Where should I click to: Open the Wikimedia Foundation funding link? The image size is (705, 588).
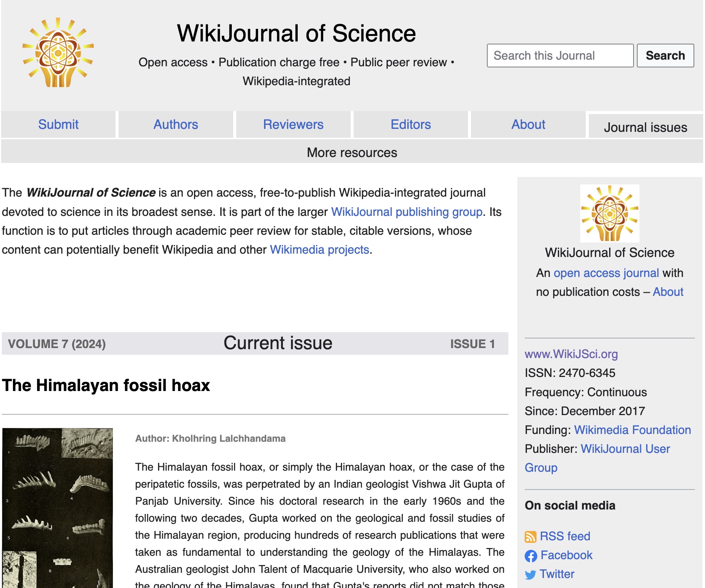click(632, 430)
